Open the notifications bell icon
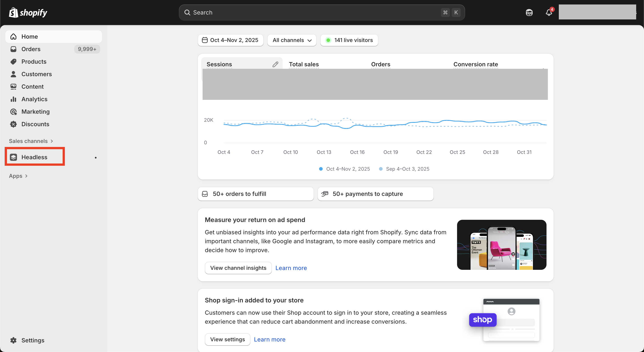644x352 pixels. (549, 13)
